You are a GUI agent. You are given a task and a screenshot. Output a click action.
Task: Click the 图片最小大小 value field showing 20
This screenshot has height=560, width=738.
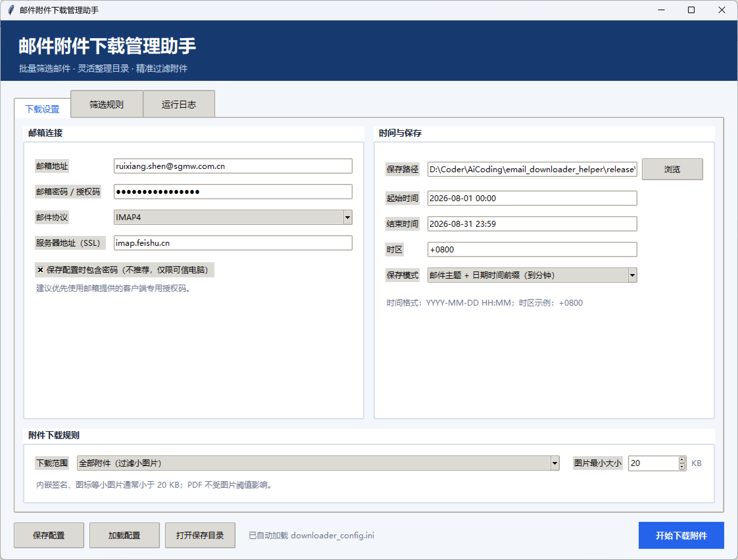[653, 463]
